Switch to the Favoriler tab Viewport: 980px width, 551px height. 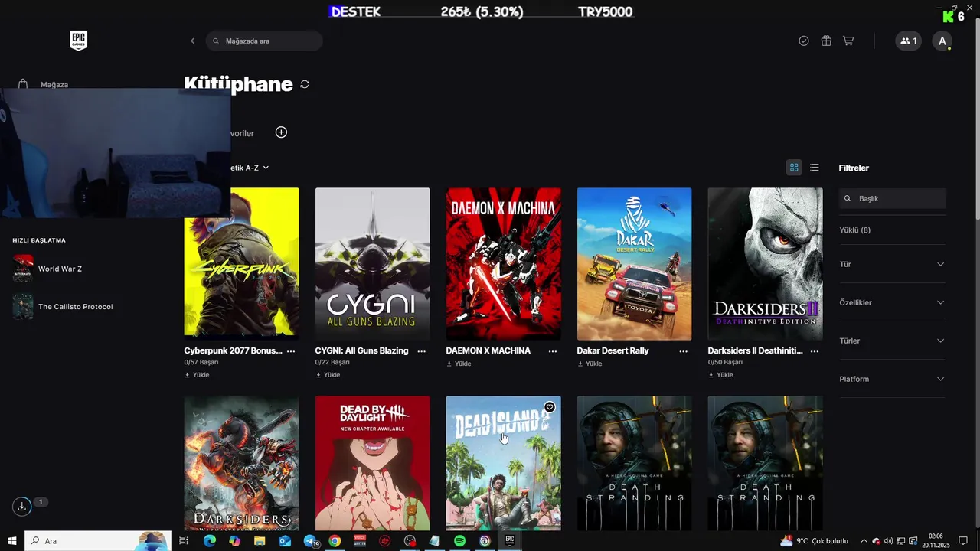[x=241, y=133]
